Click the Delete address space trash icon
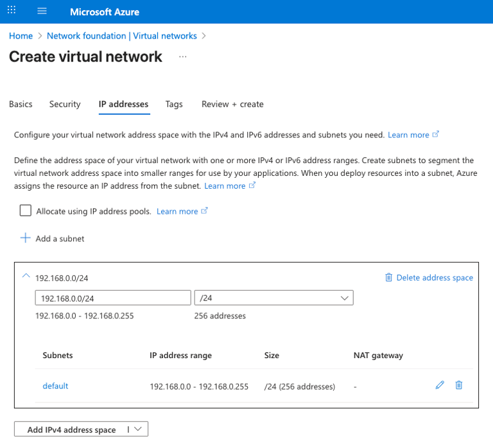 [x=388, y=277]
